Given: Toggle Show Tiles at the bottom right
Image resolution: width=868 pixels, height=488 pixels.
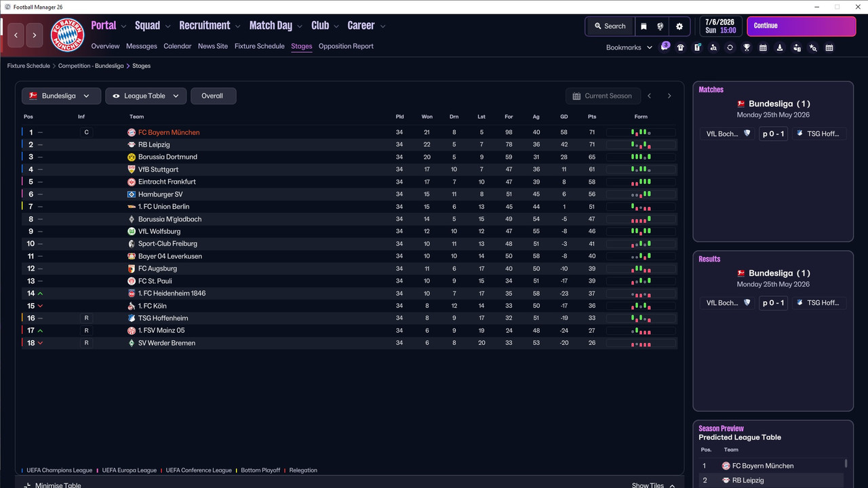Looking at the screenshot, I should [654, 485].
